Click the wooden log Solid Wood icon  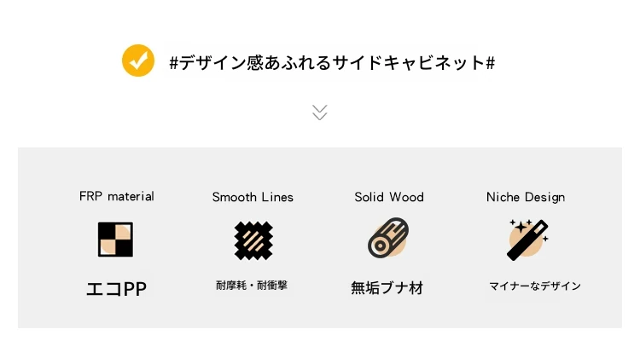click(x=388, y=238)
